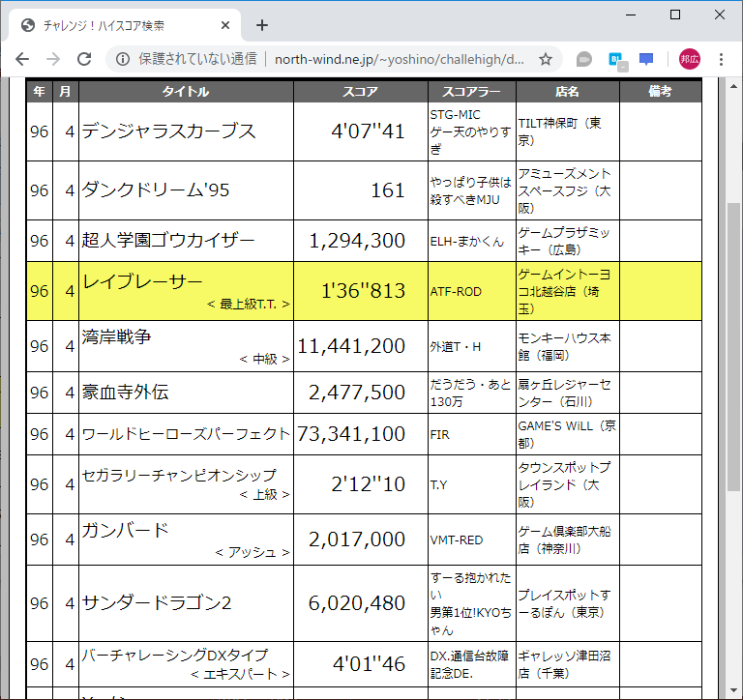Select title ダンクドリーム'95
This screenshot has width=743, height=700.
point(156,190)
